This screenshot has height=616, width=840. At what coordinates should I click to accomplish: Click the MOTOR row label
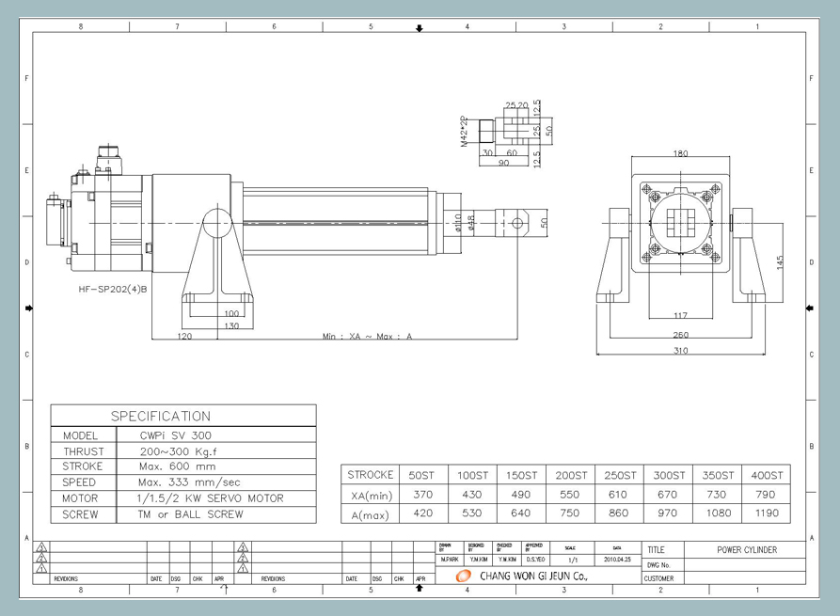pyautogui.click(x=80, y=498)
